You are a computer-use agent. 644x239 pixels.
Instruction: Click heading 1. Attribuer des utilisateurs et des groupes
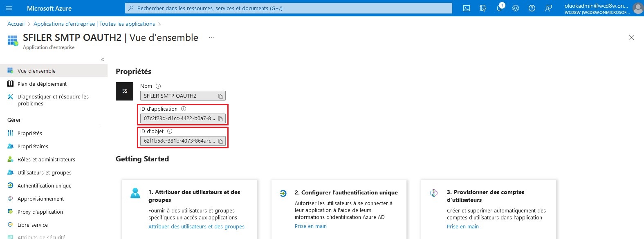(x=194, y=196)
